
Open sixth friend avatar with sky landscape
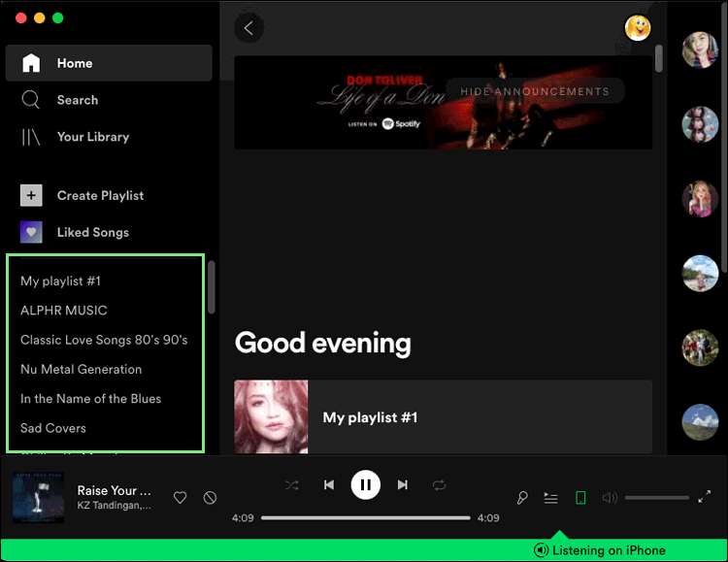(x=700, y=421)
